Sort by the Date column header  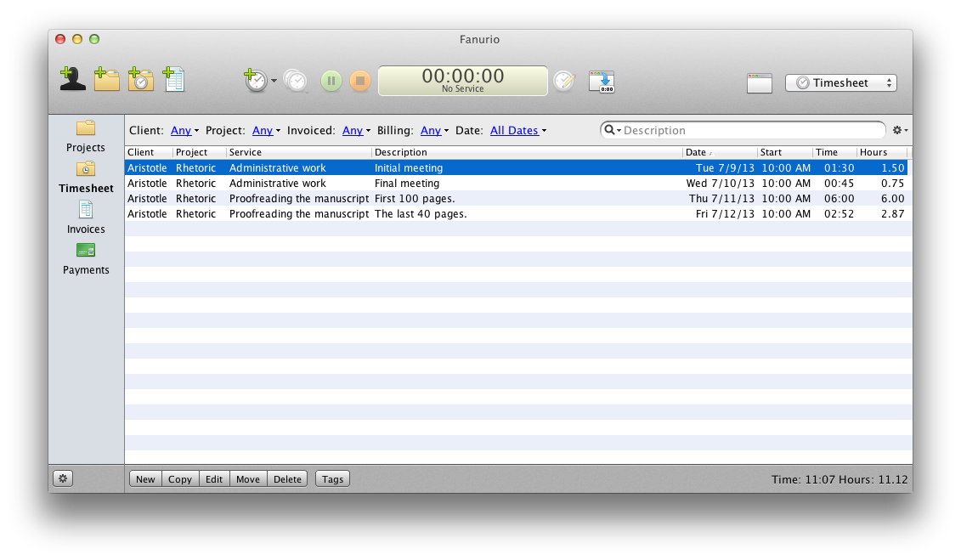[721, 152]
